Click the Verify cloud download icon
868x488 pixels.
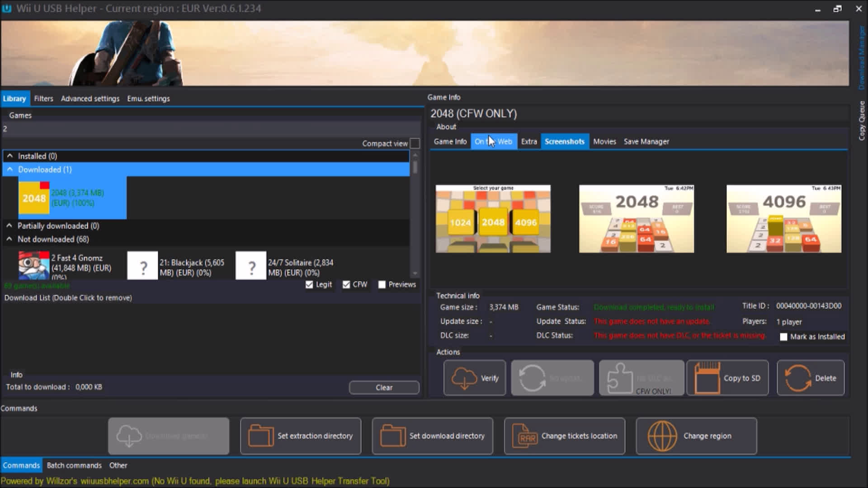click(x=464, y=378)
